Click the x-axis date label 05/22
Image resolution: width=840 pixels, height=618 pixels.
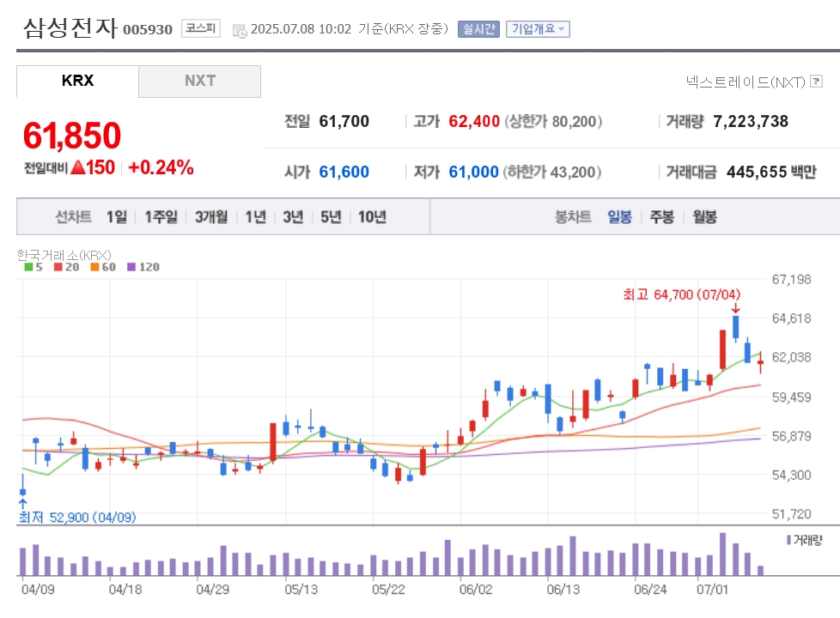(x=388, y=590)
